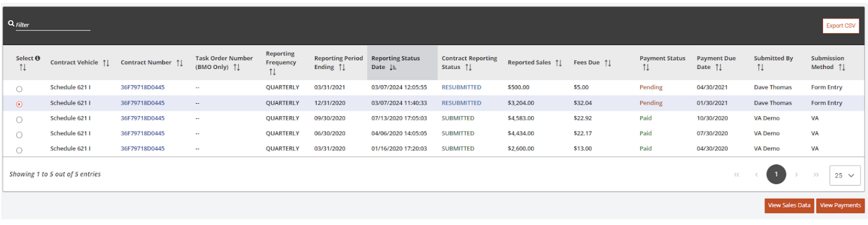Click Reported Sales value $4,583.00

click(521, 118)
